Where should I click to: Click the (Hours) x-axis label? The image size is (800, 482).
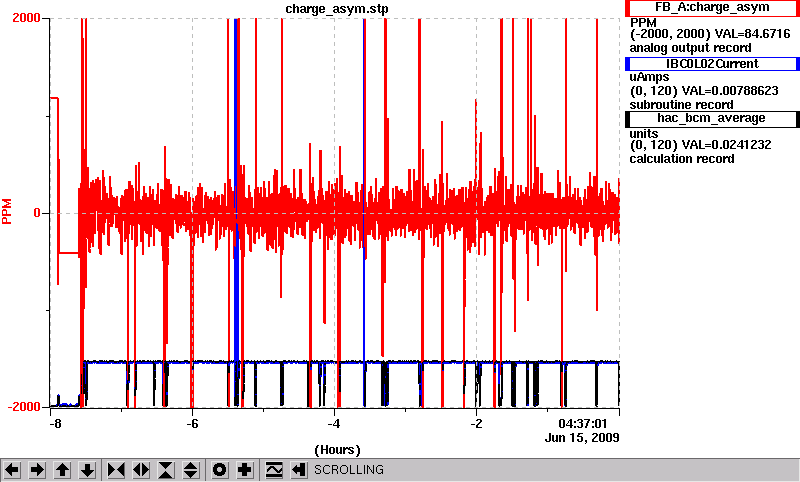(337, 450)
